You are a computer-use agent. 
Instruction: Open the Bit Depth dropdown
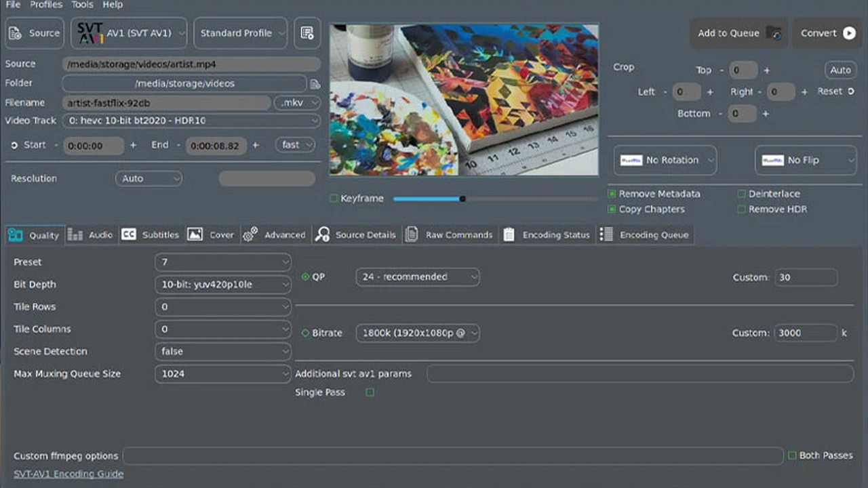(222, 285)
